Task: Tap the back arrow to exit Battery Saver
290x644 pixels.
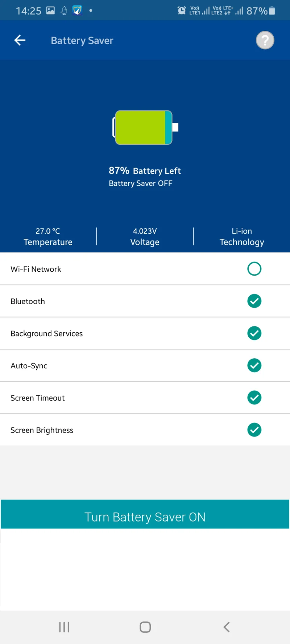Action: tap(20, 40)
